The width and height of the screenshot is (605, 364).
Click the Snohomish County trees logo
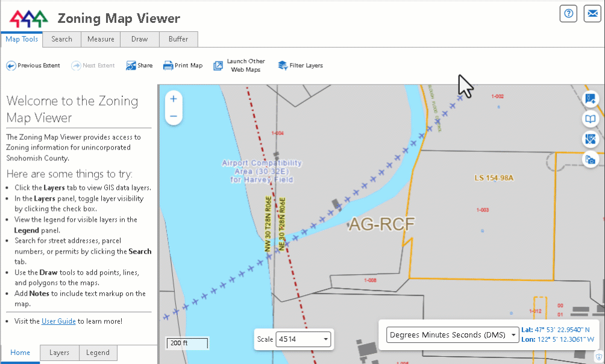point(29,18)
